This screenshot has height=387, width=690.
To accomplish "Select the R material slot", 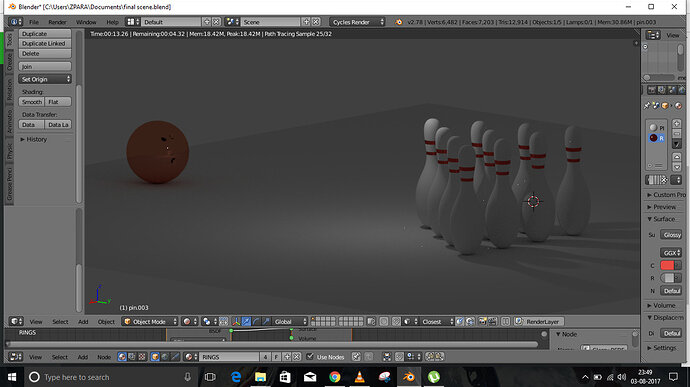I will [657, 138].
